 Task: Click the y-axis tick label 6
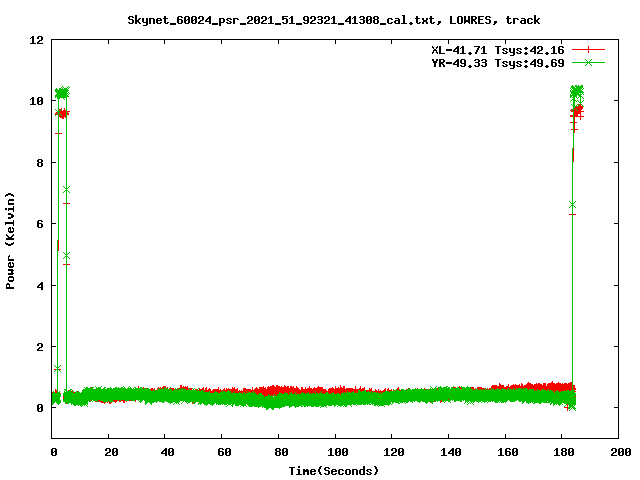pyautogui.click(x=40, y=224)
